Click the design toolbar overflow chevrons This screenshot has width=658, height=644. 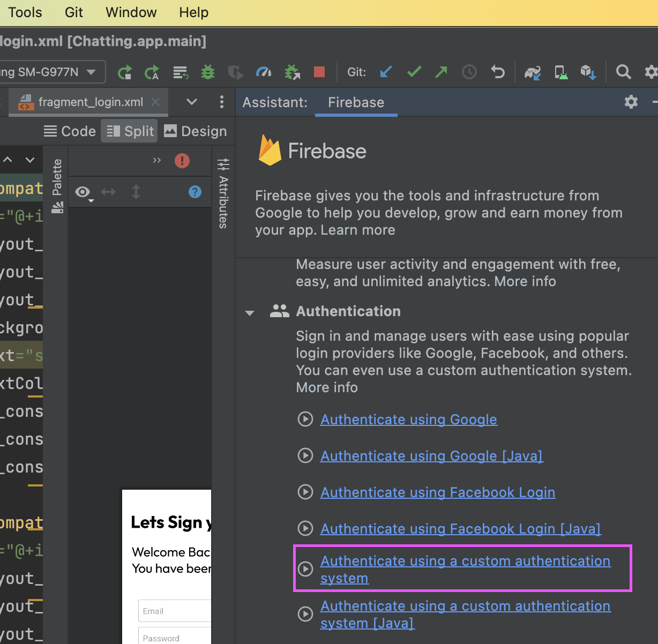(x=157, y=160)
